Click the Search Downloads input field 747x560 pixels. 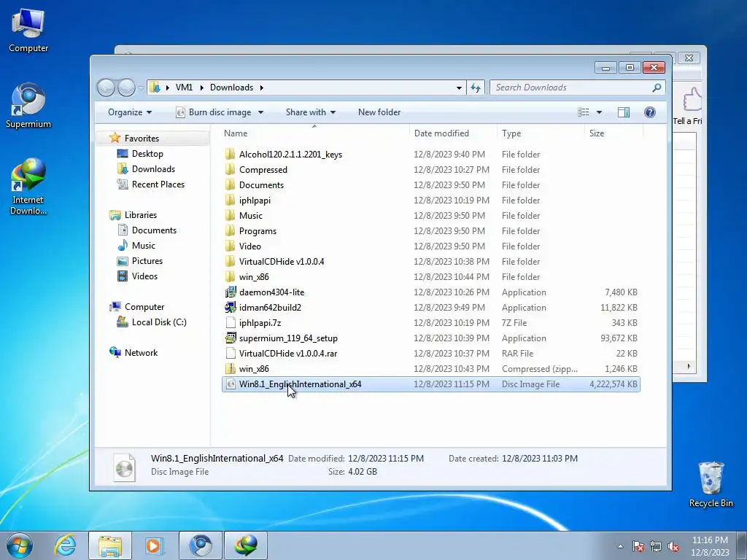(x=571, y=87)
